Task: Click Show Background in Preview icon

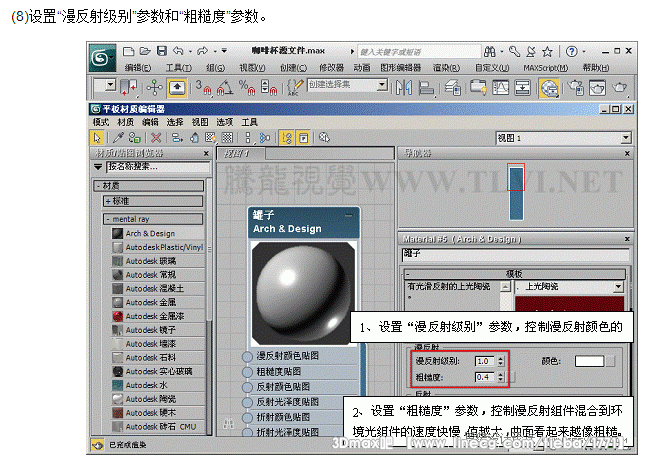Action: [227, 137]
